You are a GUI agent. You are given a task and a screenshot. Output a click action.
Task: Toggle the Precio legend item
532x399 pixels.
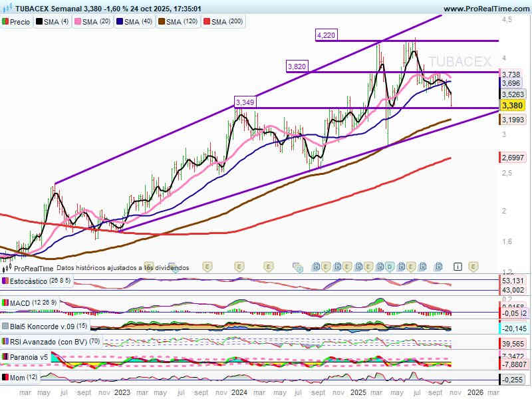pyautogui.click(x=16, y=22)
